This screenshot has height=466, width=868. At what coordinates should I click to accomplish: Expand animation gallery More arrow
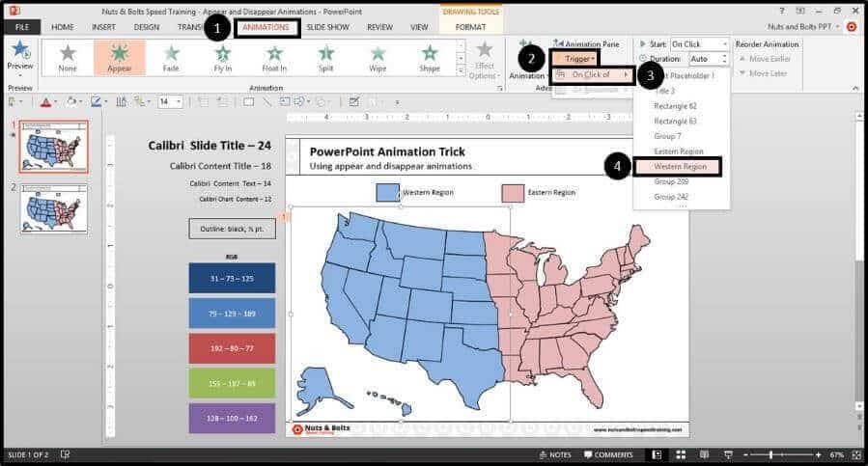point(460,70)
